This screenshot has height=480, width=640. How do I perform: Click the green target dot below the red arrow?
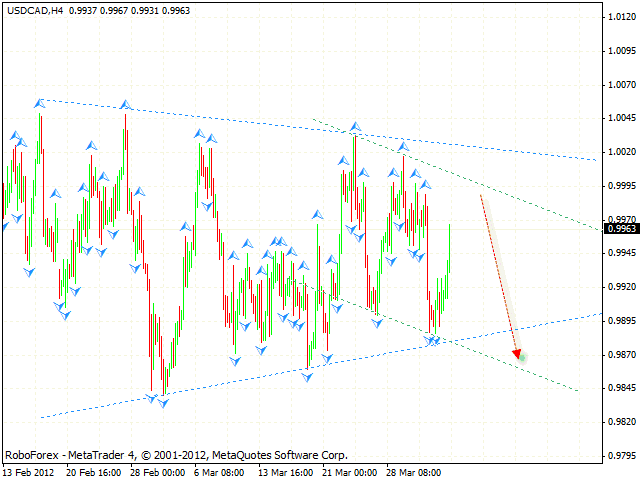coord(523,356)
